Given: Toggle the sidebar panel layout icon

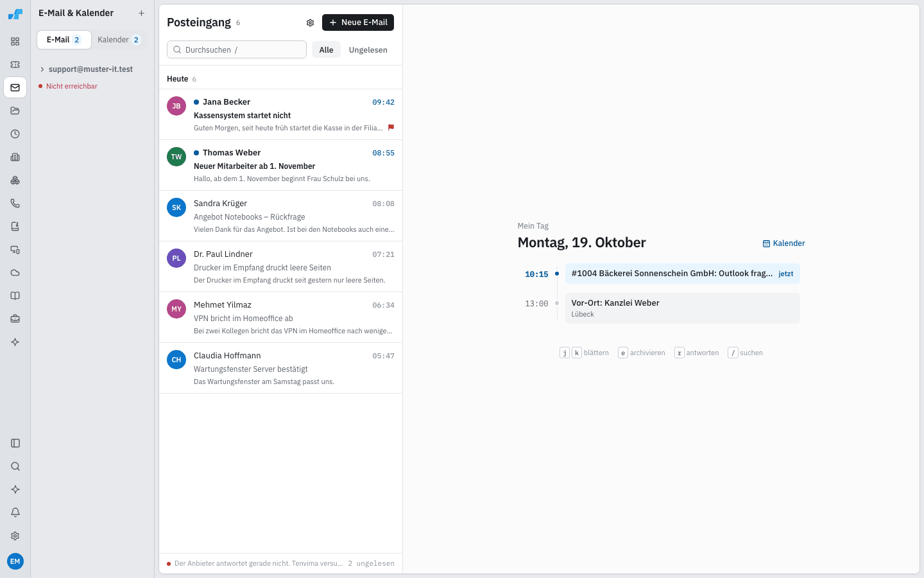Looking at the screenshot, I should tap(15, 443).
